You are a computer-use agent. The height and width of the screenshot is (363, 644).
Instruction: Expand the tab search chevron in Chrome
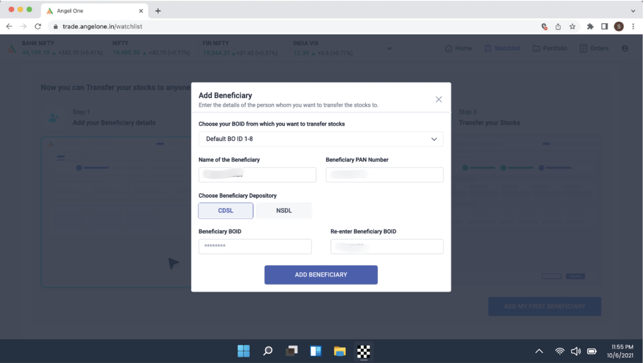pyautogui.click(x=633, y=11)
